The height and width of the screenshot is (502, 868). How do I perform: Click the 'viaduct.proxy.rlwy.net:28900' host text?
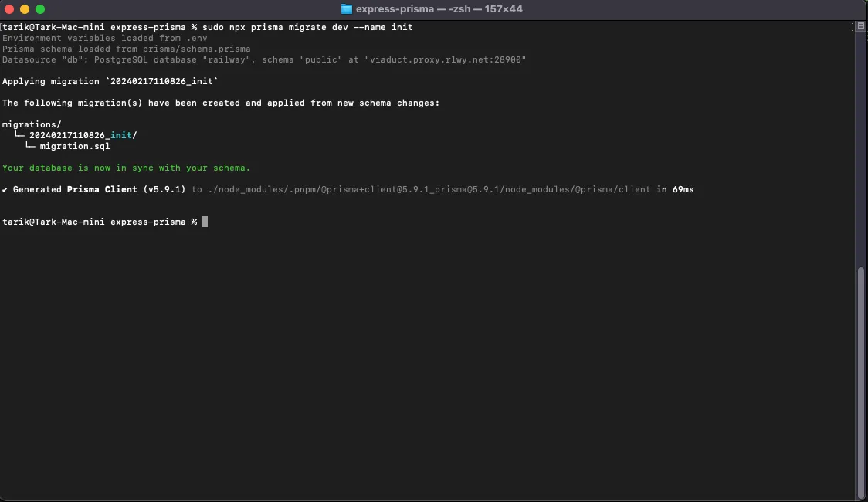pos(445,59)
